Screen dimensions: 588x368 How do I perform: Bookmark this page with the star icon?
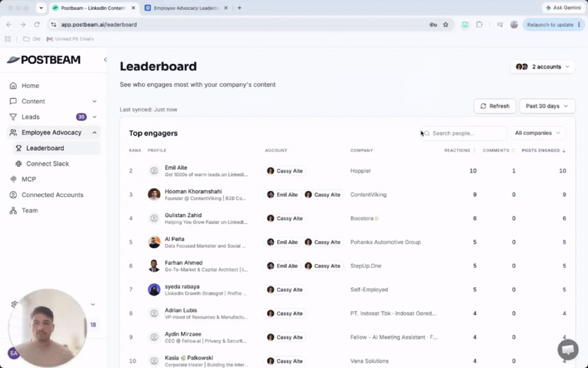click(445, 25)
